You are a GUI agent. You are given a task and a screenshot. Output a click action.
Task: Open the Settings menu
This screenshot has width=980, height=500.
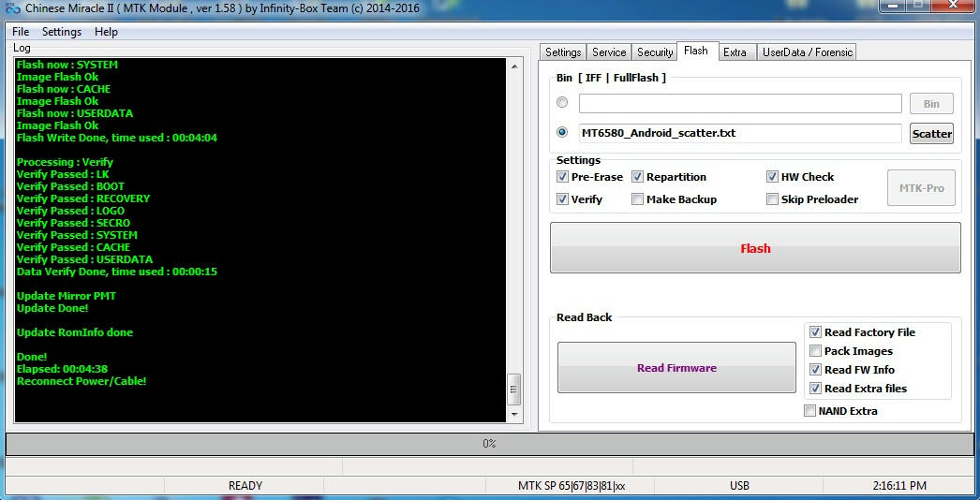(x=62, y=32)
